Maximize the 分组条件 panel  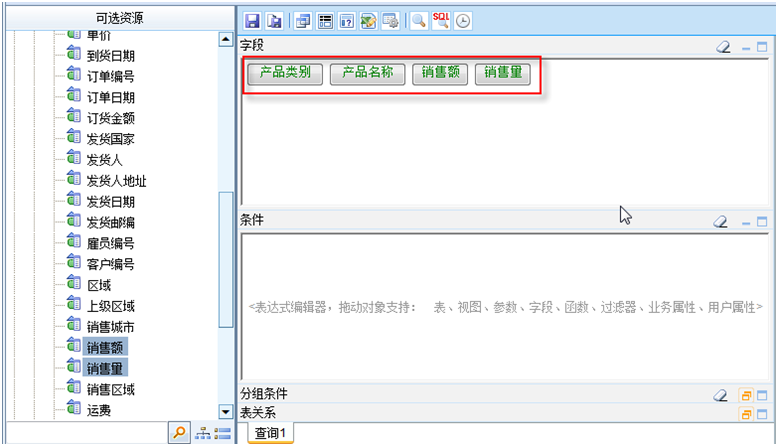(762, 395)
